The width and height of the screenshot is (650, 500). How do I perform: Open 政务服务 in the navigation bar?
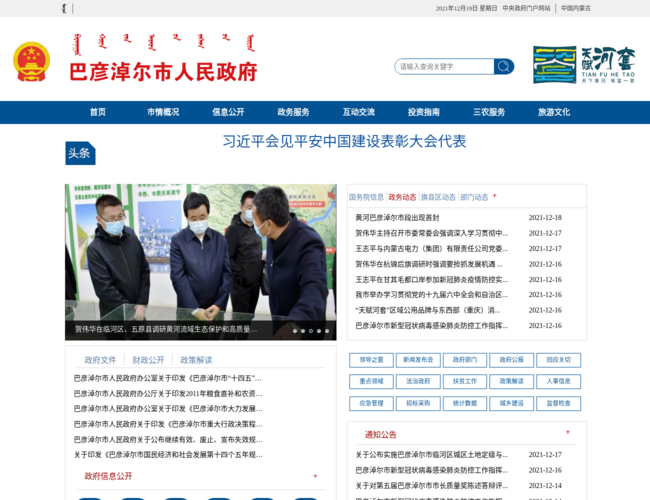point(293,112)
